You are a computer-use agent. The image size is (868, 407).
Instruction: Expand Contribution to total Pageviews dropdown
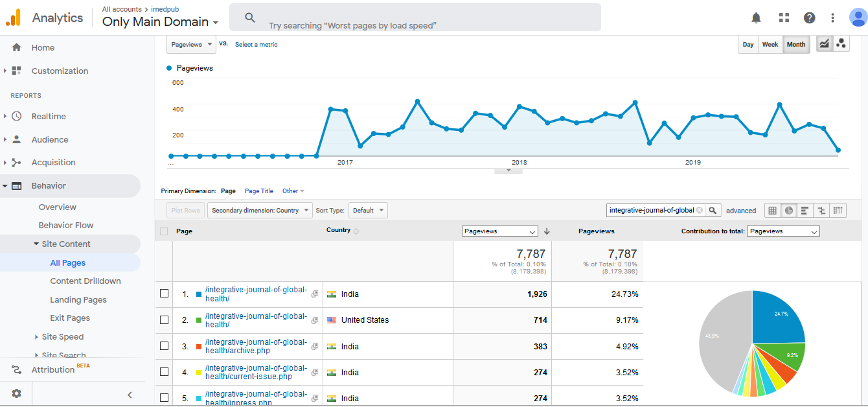[x=783, y=231]
